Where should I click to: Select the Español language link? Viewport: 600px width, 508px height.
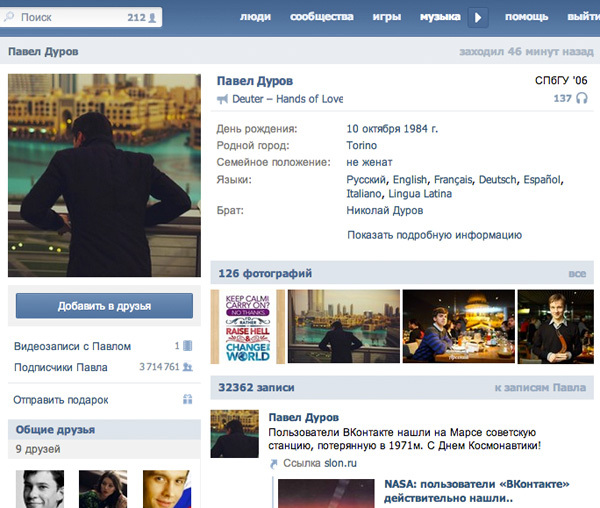point(543,179)
